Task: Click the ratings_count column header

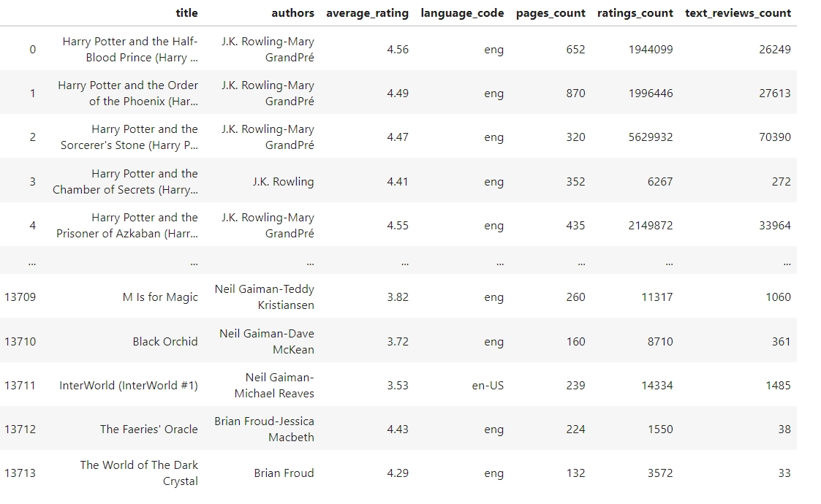Action: tap(635, 13)
